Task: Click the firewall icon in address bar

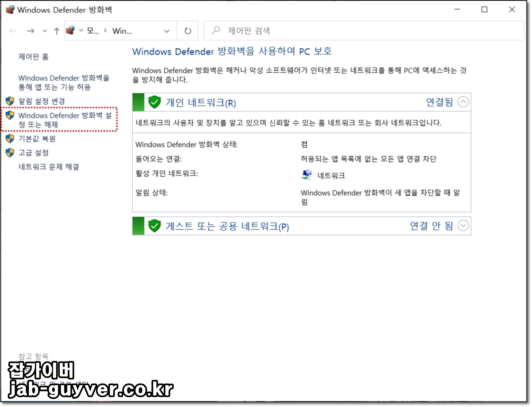Action: tap(70, 30)
